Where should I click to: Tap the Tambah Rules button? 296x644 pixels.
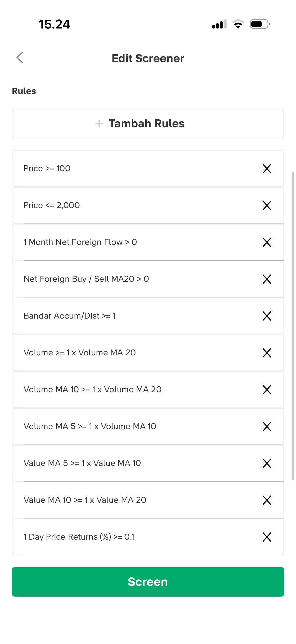point(148,124)
